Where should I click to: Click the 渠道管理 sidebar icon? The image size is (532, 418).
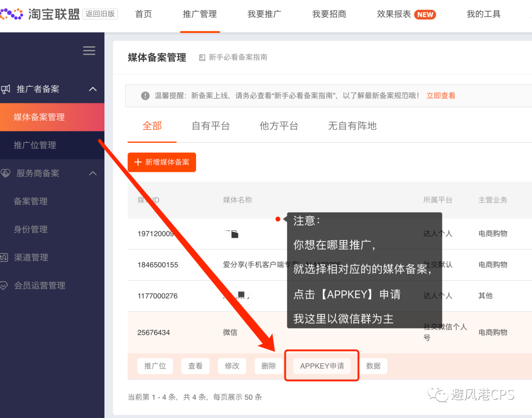pos(4,257)
